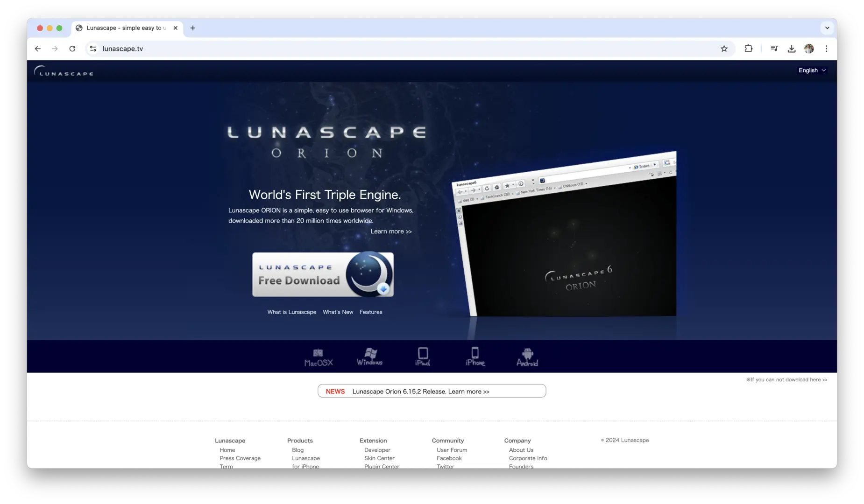
Task: Click World's First Triple Engine heading
Action: pos(325,195)
